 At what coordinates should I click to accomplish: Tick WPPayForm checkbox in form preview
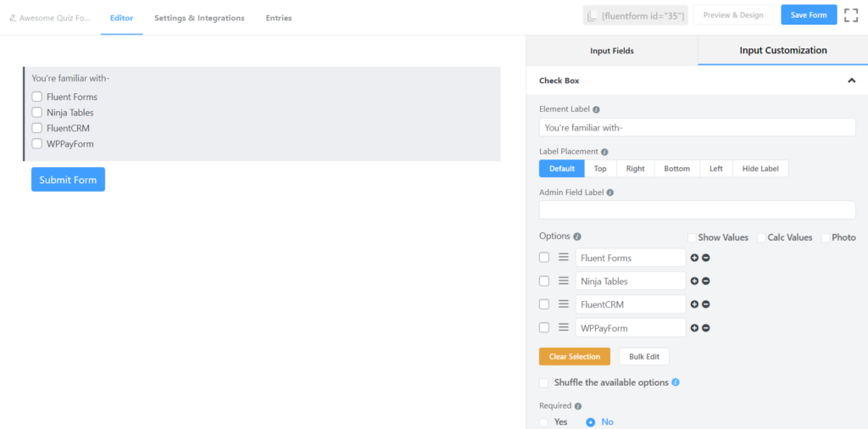click(37, 144)
